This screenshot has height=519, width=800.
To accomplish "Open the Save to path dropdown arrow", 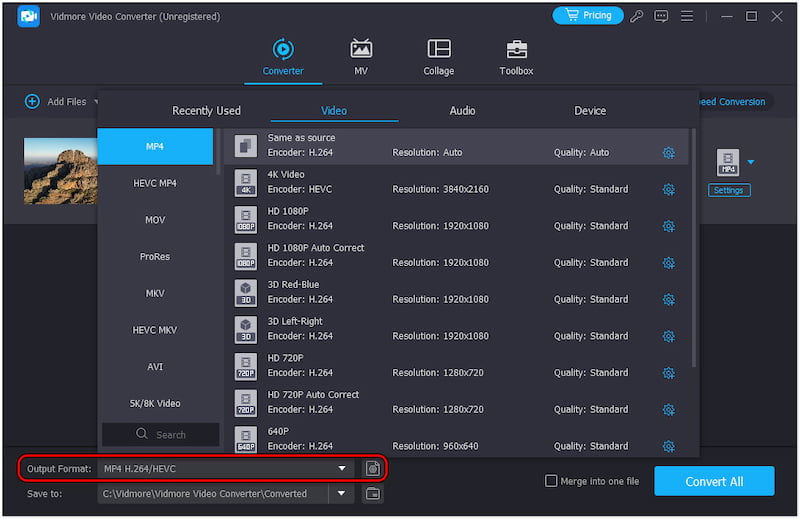I will [x=342, y=493].
